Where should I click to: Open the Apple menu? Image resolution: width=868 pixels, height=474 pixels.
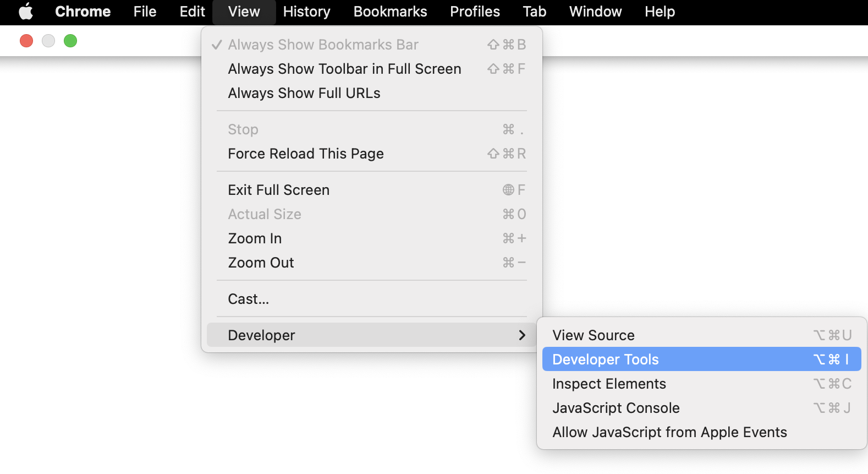(x=26, y=12)
